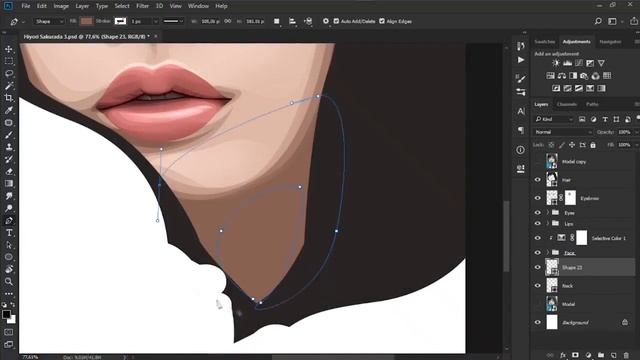640x360 pixels.
Task: Add a layer mask
Action: 576,356
